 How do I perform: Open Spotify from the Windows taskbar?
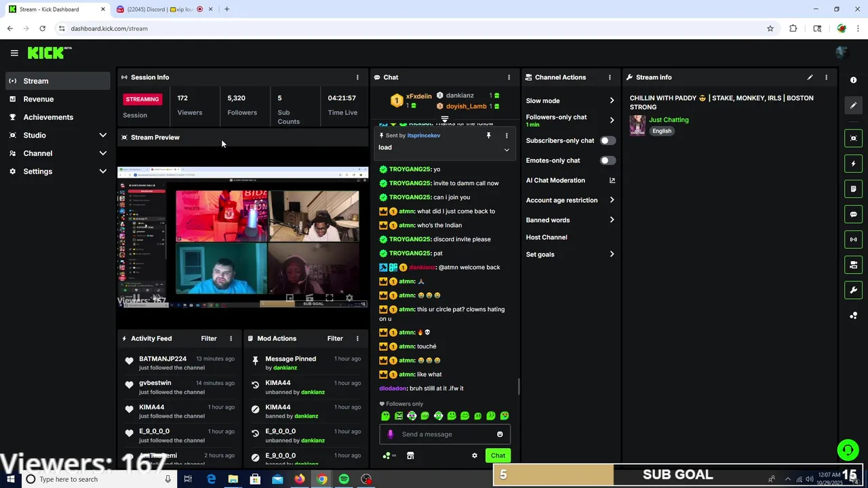[x=344, y=479]
